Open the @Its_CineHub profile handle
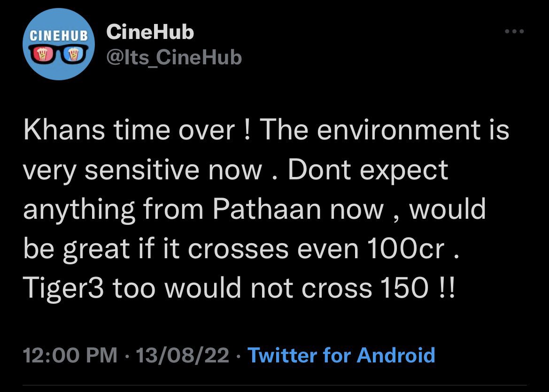 pos(174,57)
